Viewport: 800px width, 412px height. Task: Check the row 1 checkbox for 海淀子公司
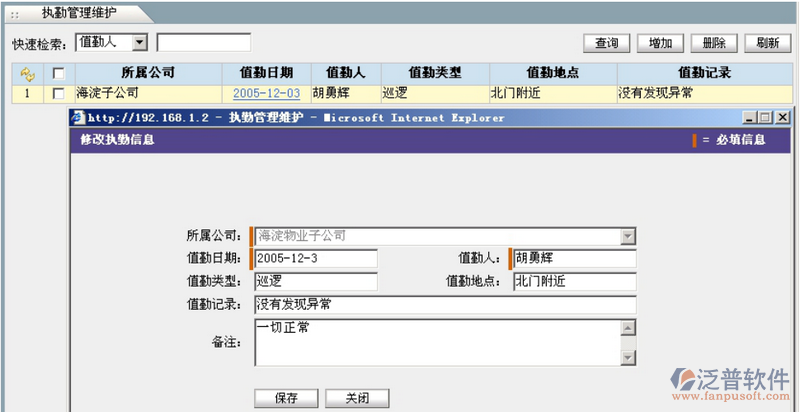[59, 94]
